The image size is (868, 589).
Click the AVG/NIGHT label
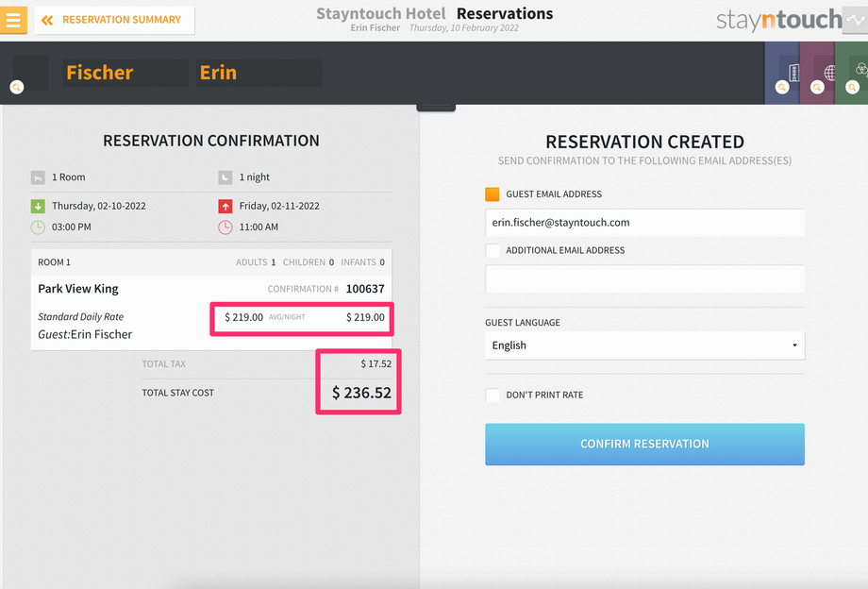pyautogui.click(x=287, y=317)
